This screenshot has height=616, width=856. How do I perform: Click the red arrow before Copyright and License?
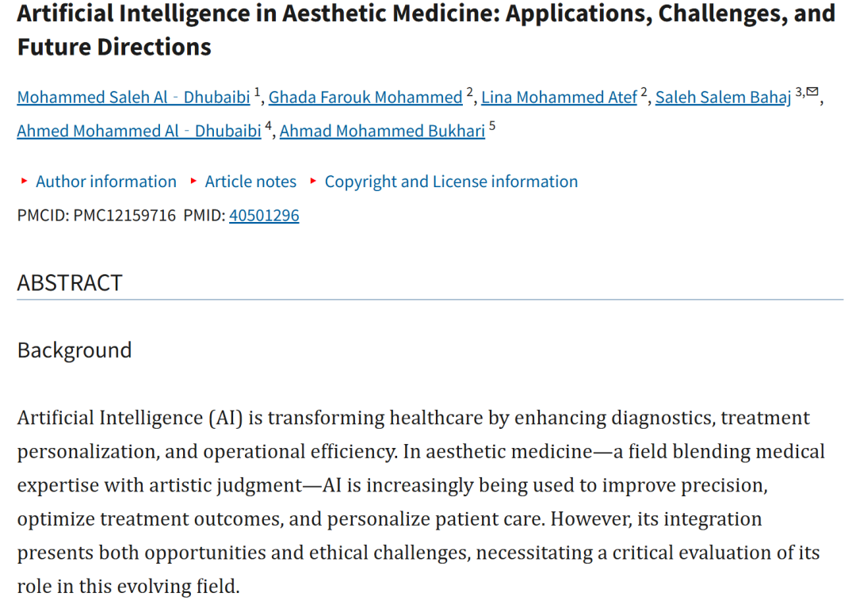(313, 181)
